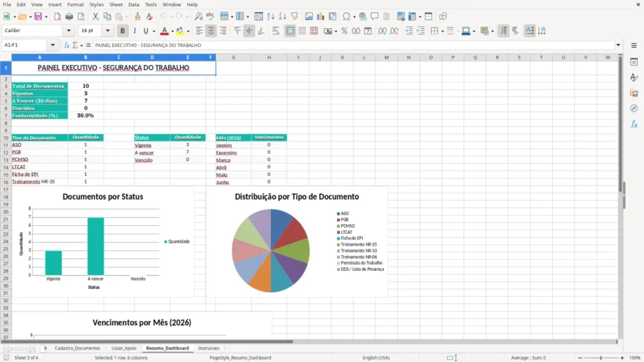
Task: Open a file with the folder icon
Action: [x=22, y=16]
